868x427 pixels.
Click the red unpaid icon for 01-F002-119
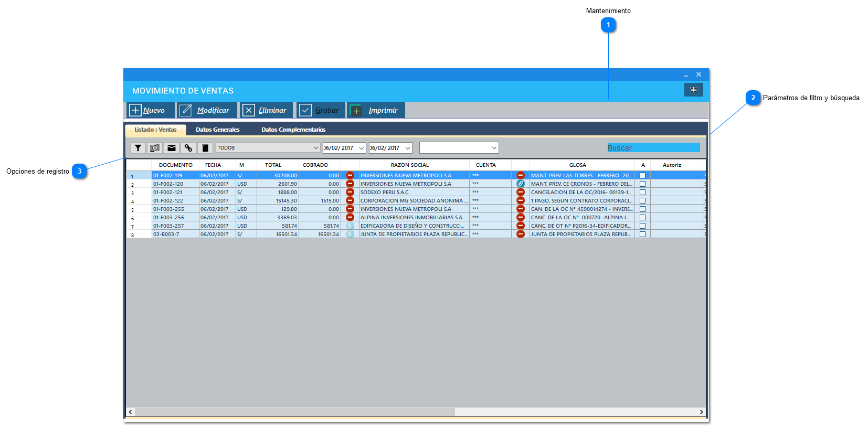pyautogui.click(x=350, y=175)
